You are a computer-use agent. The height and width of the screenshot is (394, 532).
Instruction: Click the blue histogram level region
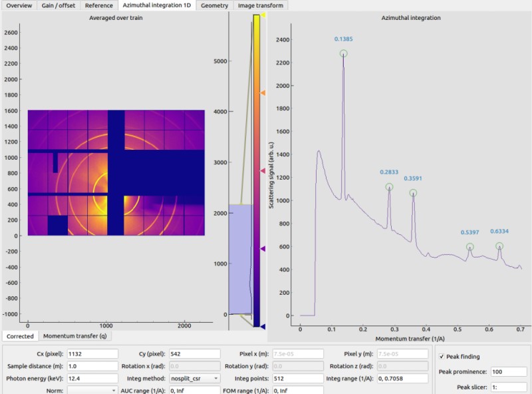pyautogui.click(x=240, y=259)
